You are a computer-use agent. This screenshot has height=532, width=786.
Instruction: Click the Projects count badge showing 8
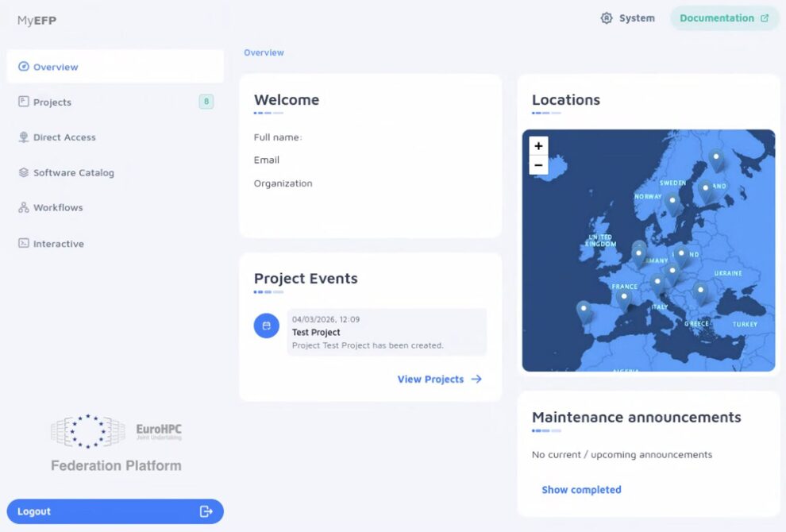206,102
